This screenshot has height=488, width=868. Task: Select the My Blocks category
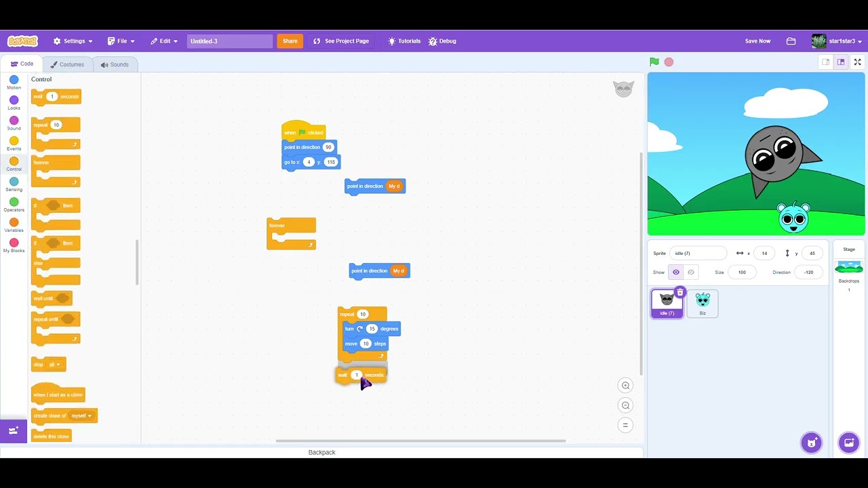14,245
